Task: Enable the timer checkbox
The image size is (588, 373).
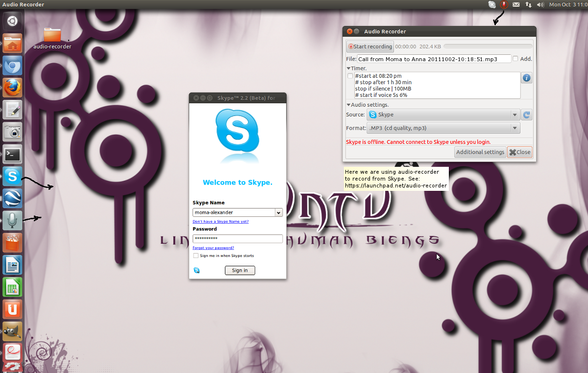Action: pyautogui.click(x=350, y=76)
